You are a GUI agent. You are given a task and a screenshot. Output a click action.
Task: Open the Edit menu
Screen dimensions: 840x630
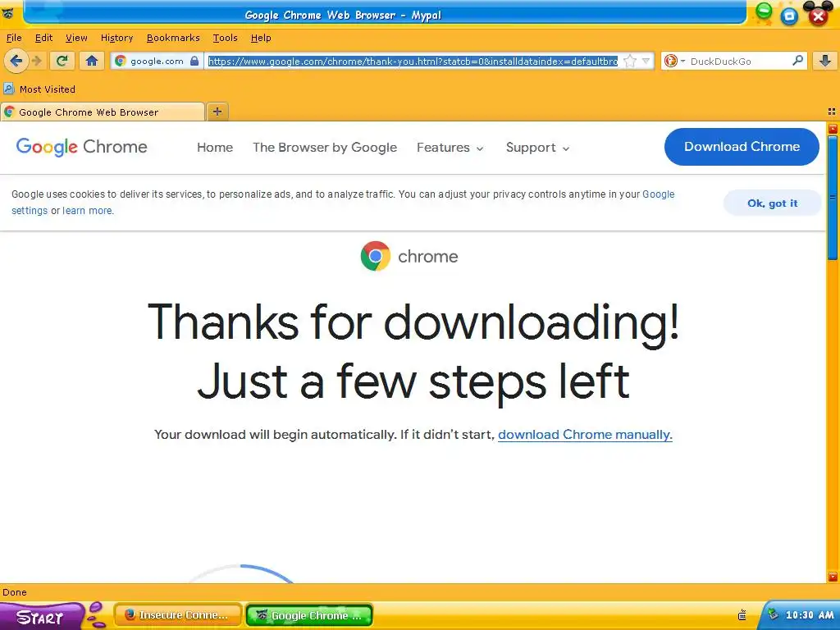[44, 38]
